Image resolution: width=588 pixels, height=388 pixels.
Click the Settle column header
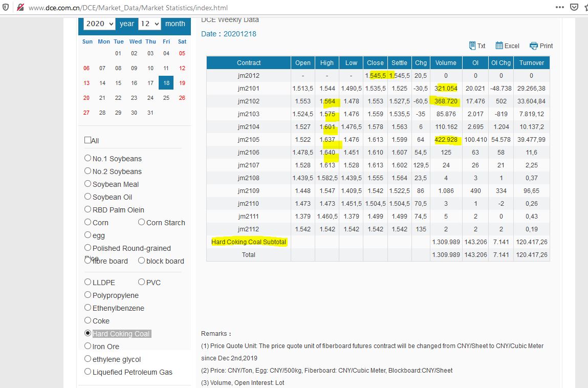(x=399, y=62)
